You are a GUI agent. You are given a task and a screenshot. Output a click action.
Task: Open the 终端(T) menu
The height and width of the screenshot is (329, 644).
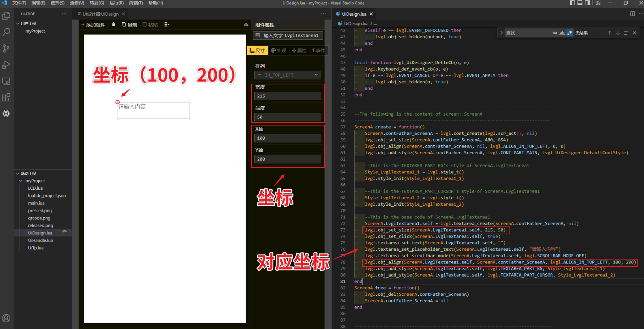pyautogui.click(x=136, y=3)
